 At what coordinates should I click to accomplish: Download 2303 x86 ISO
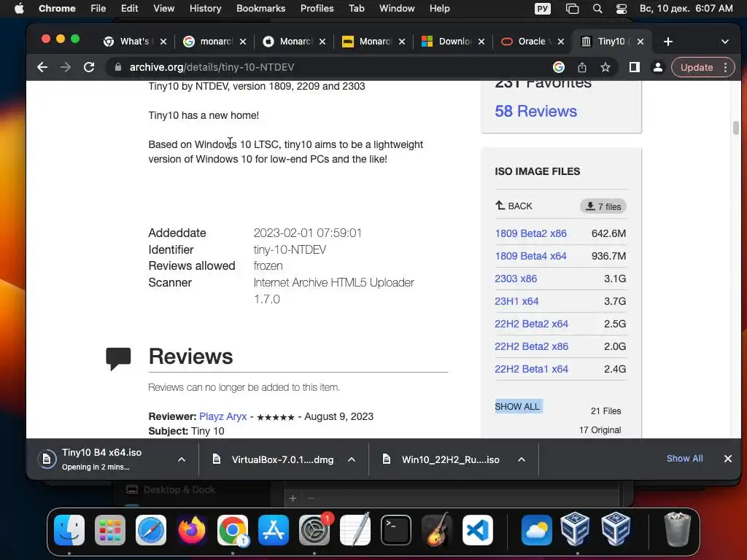click(516, 279)
